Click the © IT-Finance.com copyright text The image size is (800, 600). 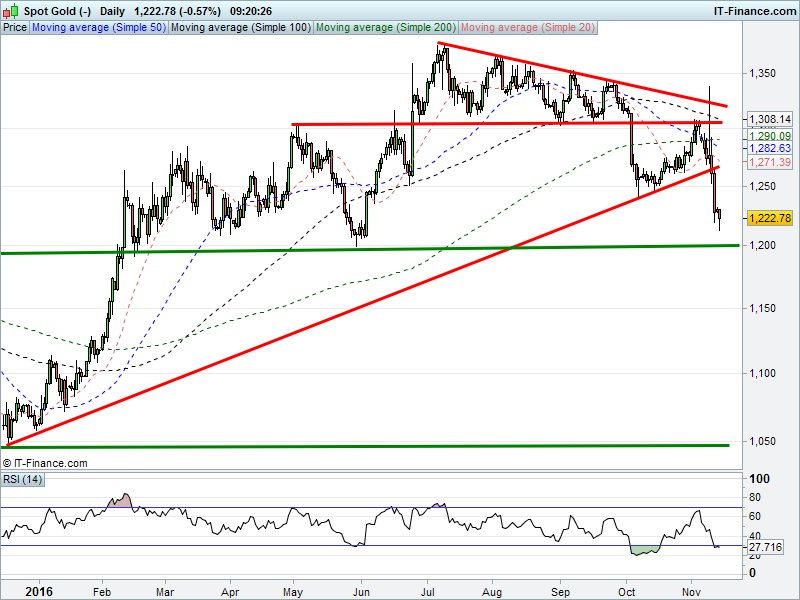45,463
